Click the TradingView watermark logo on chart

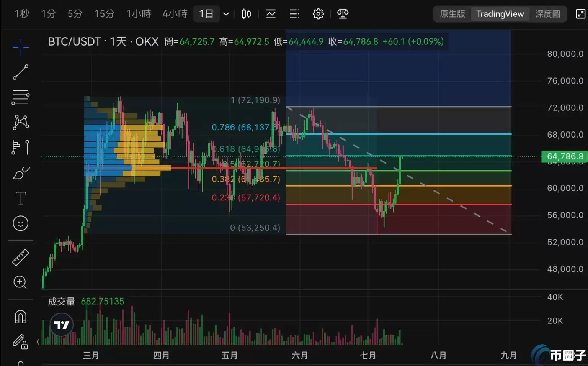[x=61, y=324]
